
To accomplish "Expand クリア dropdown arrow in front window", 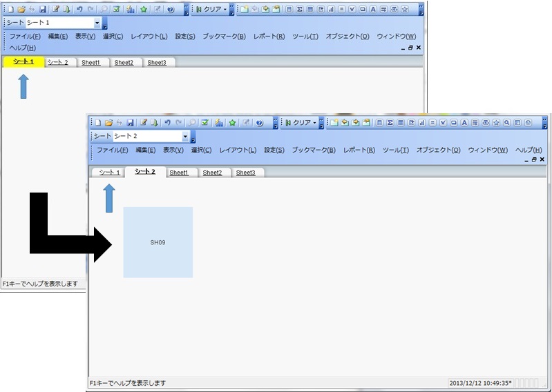I will click(x=315, y=123).
